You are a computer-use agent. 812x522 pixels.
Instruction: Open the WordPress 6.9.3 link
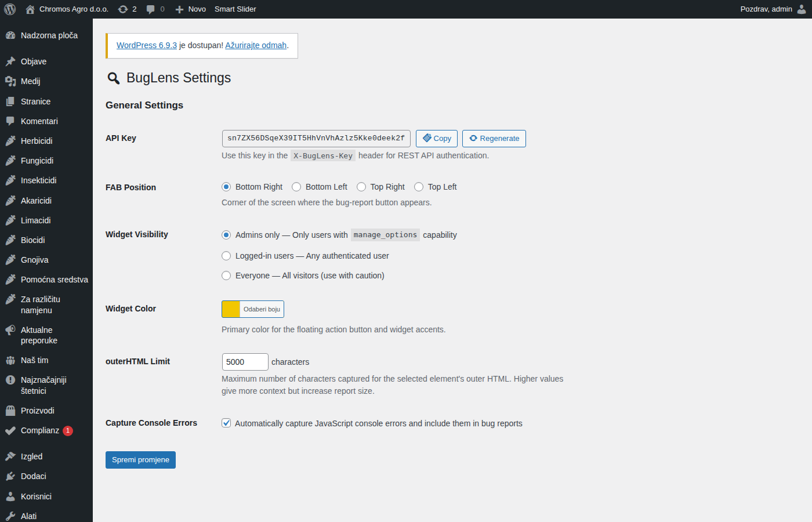147,45
